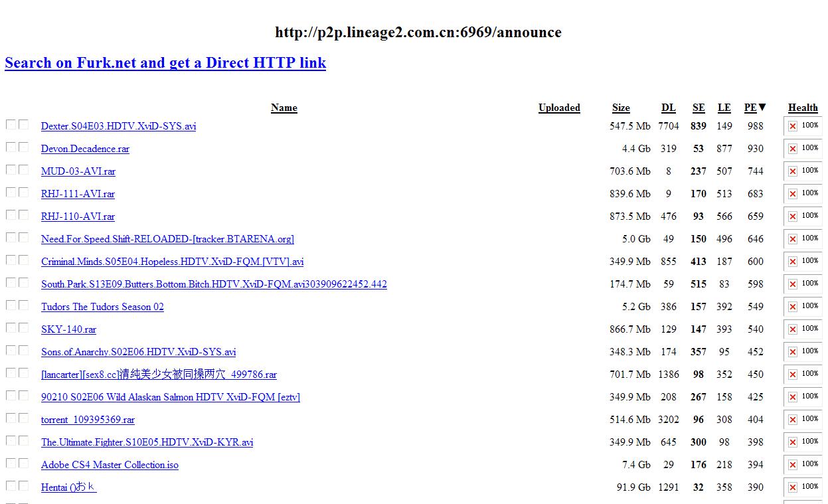The height and width of the screenshot is (504, 828).
Task: Click the Health column header
Action: click(x=803, y=108)
